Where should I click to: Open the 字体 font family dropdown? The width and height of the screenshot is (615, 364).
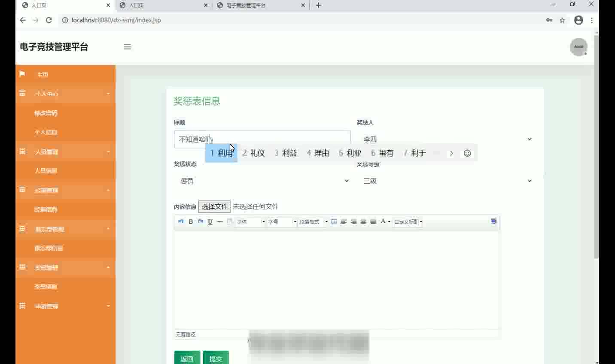point(250,221)
